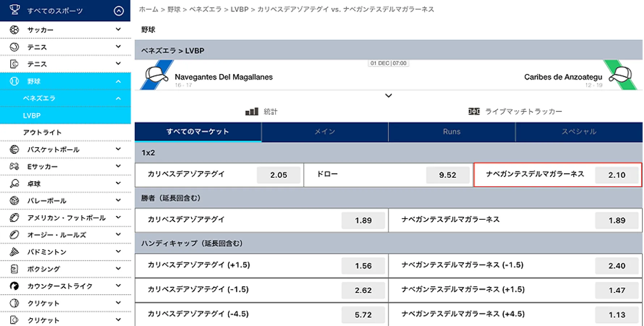Click the American football icon
The image size is (644, 326).
coord(14,218)
